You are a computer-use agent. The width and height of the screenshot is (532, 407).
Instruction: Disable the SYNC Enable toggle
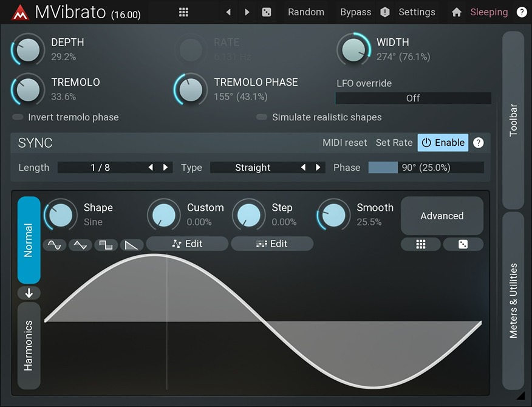pyautogui.click(x=443, y=143)
